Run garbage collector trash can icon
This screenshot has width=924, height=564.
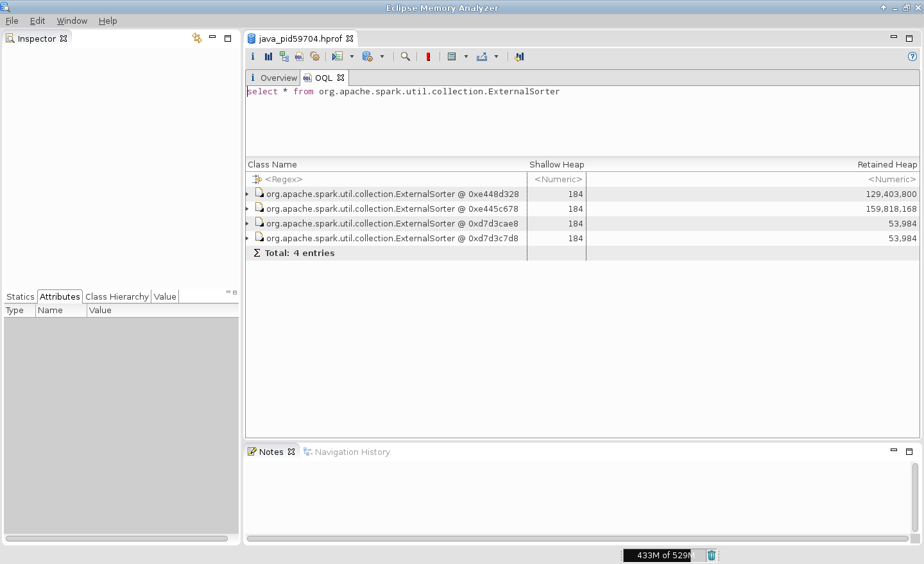click(x=712, y=556)
